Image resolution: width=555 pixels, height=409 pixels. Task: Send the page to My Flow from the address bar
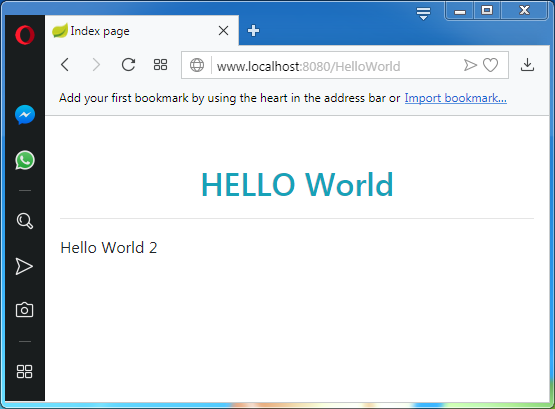click(470, 65)
